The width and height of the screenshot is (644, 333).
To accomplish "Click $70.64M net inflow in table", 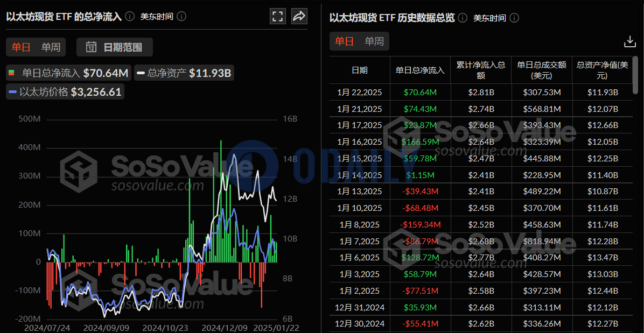I will [420, 93].
